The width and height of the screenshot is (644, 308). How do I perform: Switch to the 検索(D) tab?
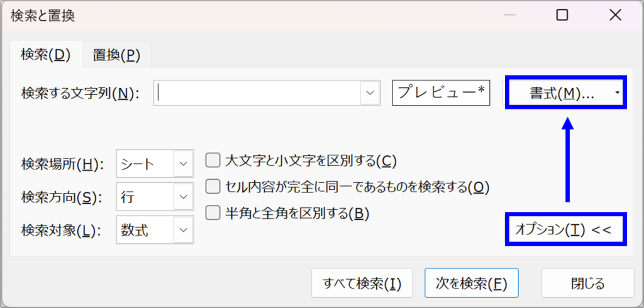[44, 55]
